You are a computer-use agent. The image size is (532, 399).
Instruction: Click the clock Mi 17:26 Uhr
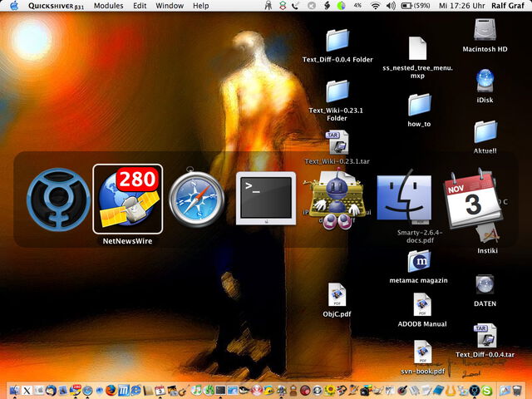click(462, 6)
